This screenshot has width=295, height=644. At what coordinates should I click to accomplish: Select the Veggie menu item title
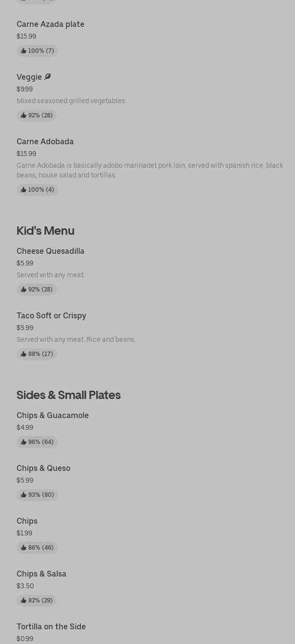[x=29, y=77]
